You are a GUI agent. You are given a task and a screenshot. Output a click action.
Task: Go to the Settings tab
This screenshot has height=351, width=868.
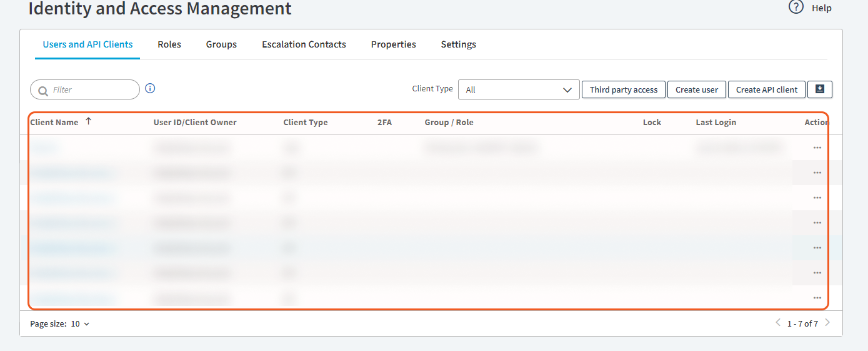tap(458, 44)
